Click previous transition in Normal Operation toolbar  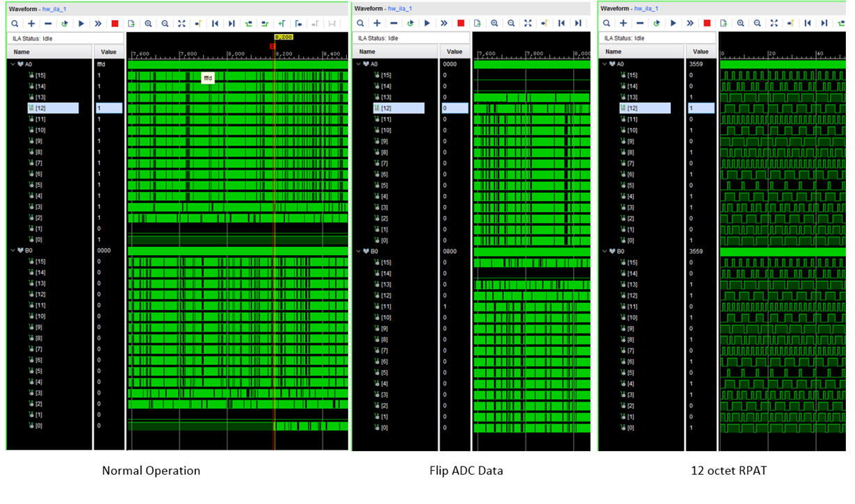tap(248, 23)
